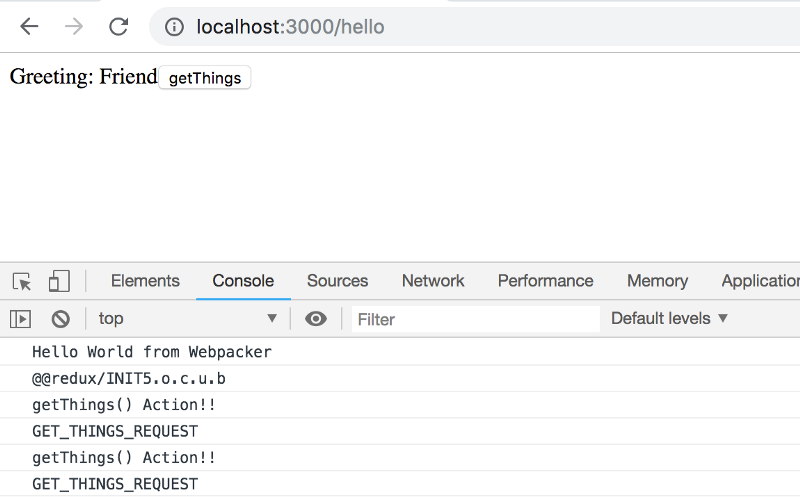The width and height of the screenshot is (800, 499).
Task: Expand the Default levels dropdown
Action: 669,319
